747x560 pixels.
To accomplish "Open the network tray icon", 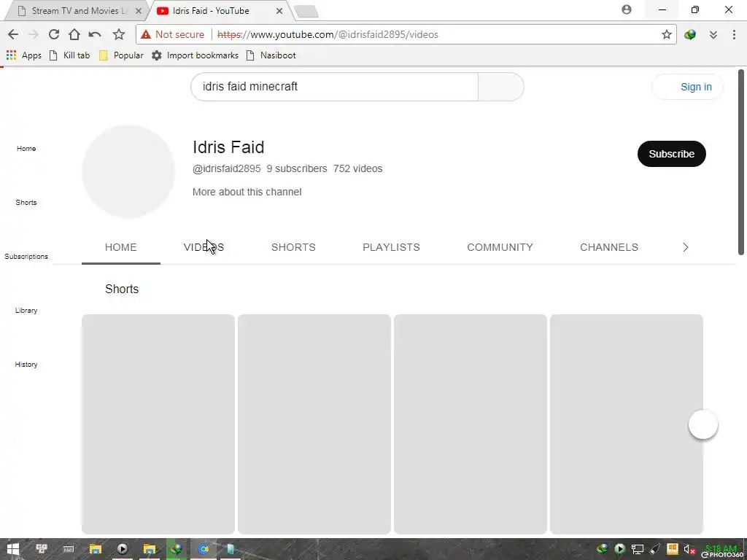I will click(x=638, y=549).
